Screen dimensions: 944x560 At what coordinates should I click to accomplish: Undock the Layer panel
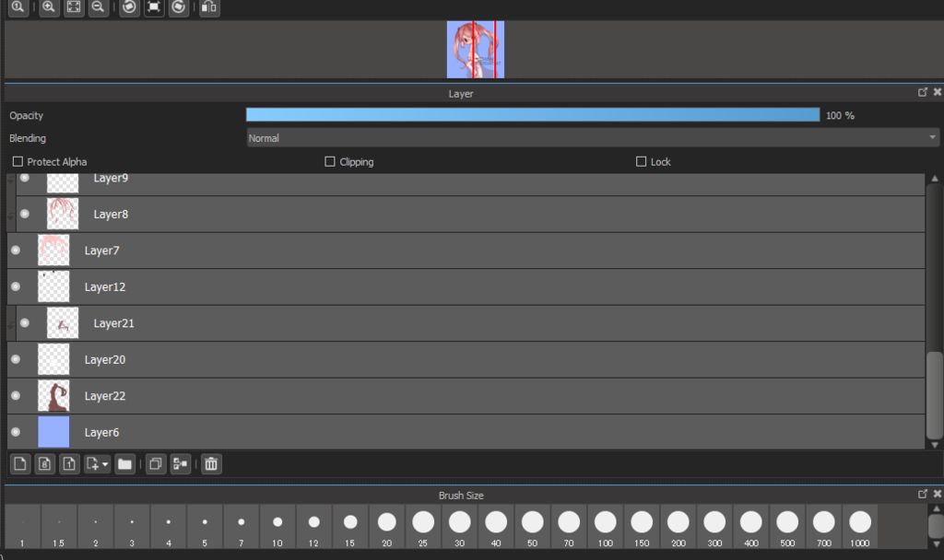point(922,92)
